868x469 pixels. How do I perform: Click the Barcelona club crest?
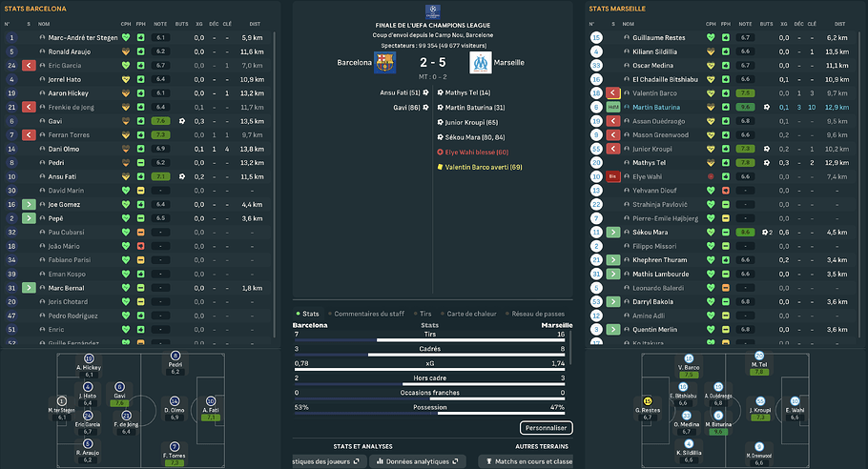tap(384, 63)
